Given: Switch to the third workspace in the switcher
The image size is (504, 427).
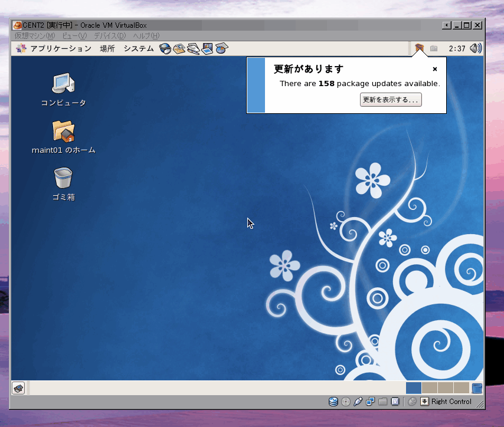Looking at the screenshot, I should point(445,388).
